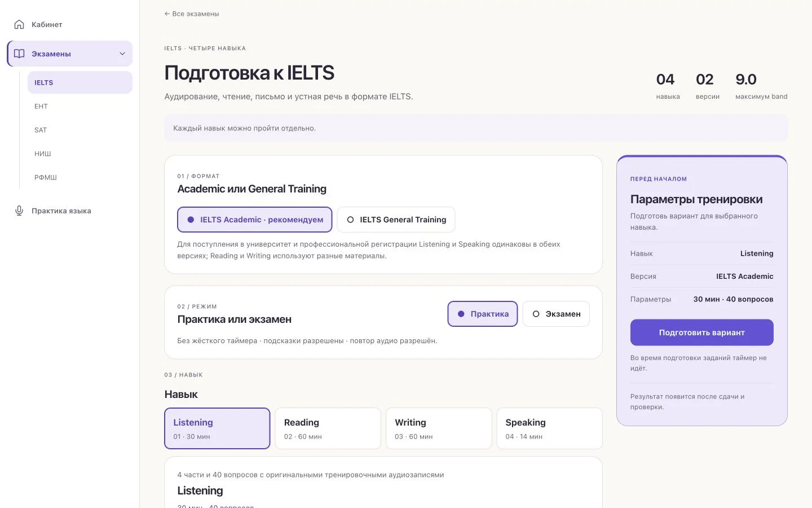Click the home icon next to Кабинет
Viewport: 812px width, 508px height.
19,24
